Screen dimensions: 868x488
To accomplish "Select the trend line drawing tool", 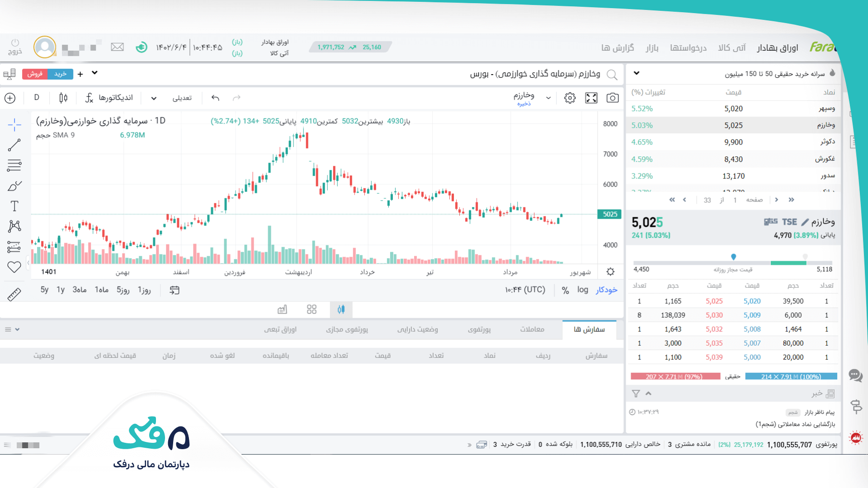I will (x=14, y=145).
